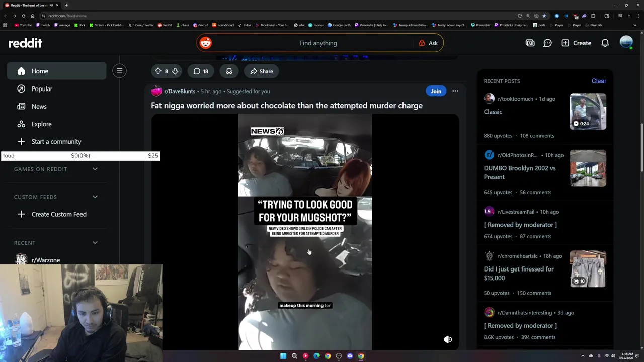Open the Soundcloud bookmark

pyautogui.click(x=223, y=25)
